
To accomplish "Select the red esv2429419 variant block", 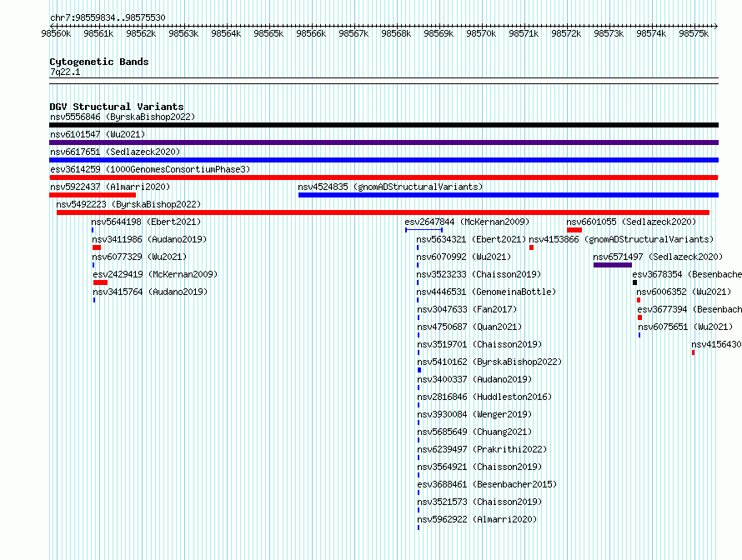I will click(100, 282).
